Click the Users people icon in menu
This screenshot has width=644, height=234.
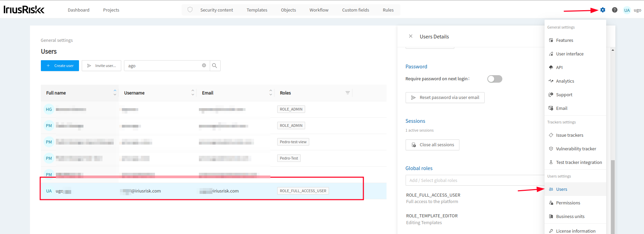click(551, 189)
